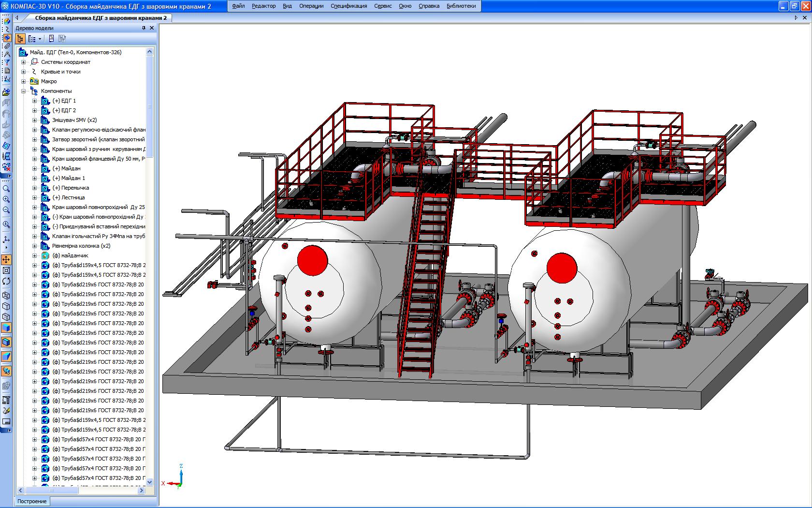Screen dimensions: 812x508
Task: Toggle shaded with edges display mode
Action: 6,342
